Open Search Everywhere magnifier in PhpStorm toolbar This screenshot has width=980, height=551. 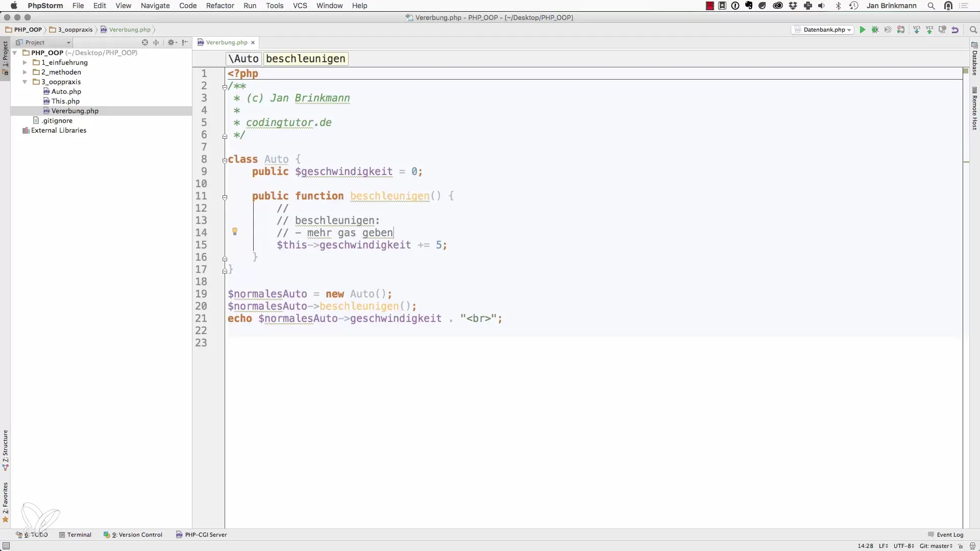click(x=973, y=30)
